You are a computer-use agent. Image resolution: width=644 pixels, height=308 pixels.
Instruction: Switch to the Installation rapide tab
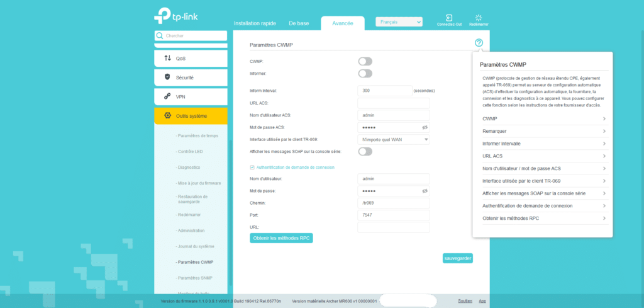(256, 23)
